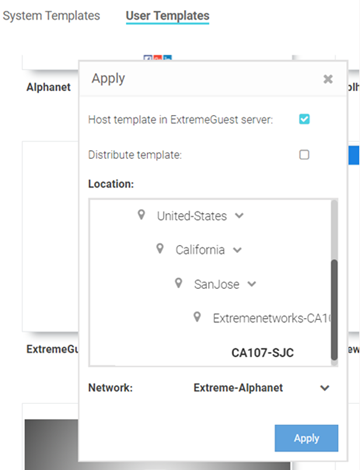Collapse the SanJose tree node chevron
The width and height of the screenshot is (360, 470).
(252, 284)
